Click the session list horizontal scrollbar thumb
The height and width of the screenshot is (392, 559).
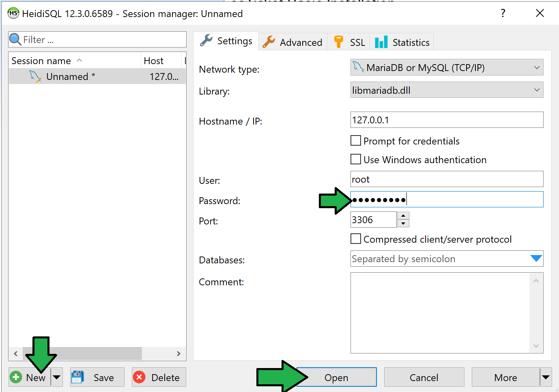(x=82, y=353)
